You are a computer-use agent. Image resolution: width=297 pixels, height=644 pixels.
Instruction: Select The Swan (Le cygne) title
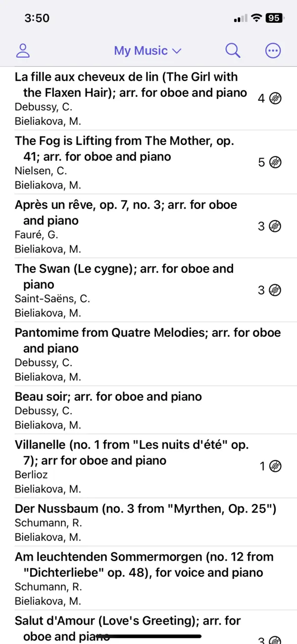(124, 276)
